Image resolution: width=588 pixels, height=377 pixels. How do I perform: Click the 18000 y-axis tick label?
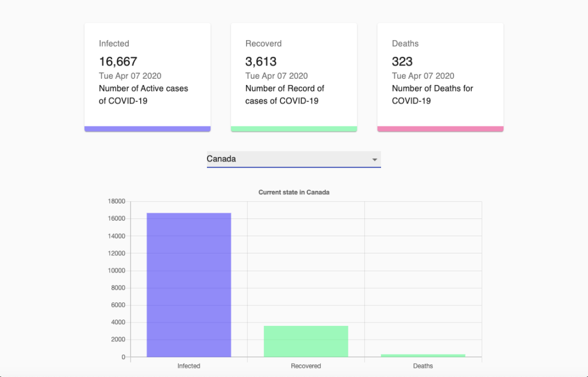point(116,201)
